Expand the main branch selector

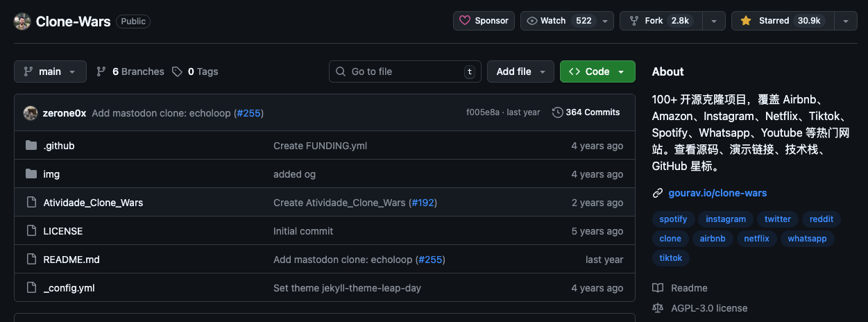[x=50, y=71]
